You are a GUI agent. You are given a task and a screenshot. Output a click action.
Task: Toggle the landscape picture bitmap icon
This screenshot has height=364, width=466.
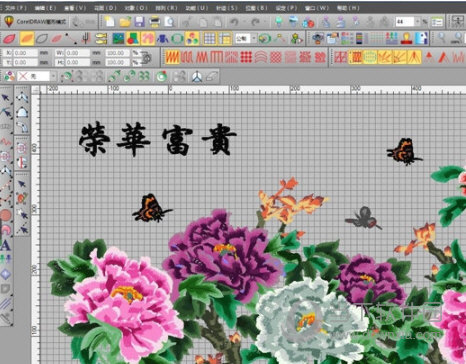118,38
